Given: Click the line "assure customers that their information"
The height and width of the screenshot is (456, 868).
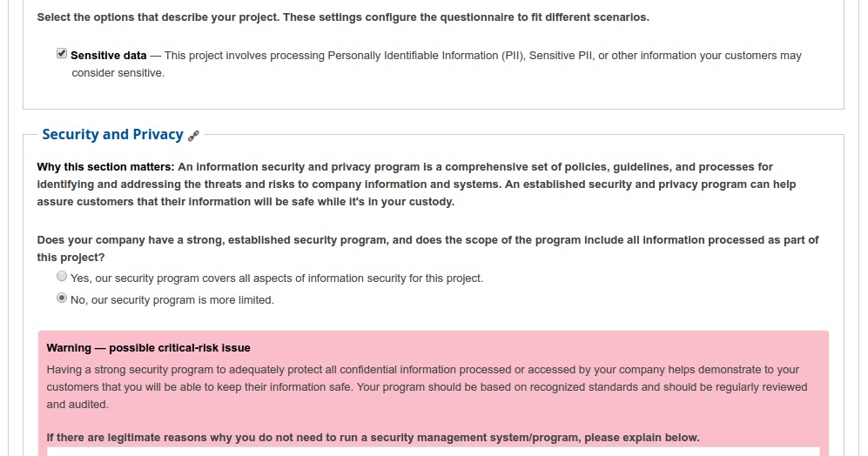Looking at the screenshot, I should (x=245, y=202).
